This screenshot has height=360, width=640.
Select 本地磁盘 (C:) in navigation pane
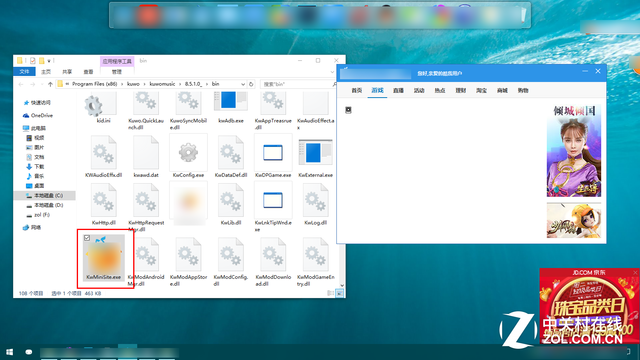click(44, 196)
